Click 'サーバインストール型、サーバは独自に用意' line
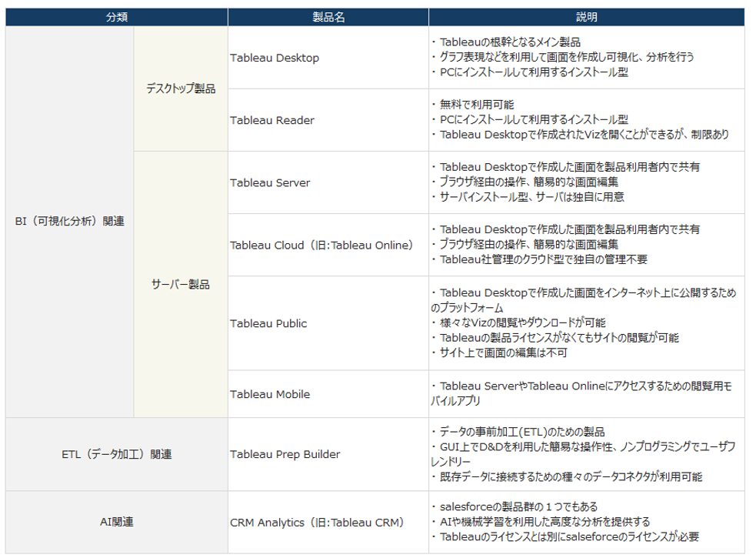Screen dimensions: 756x558 click(528, 196)
